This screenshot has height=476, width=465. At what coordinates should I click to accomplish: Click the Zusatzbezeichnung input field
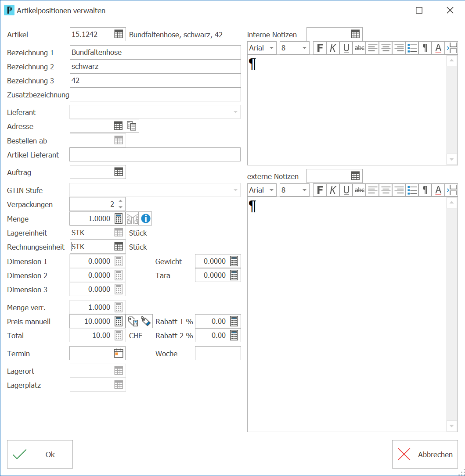(x=155, y=94)
